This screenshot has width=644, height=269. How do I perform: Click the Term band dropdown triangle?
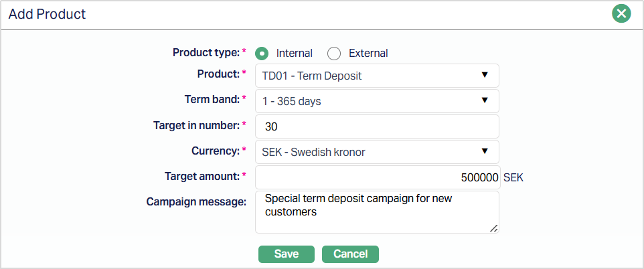coord(485,100)
